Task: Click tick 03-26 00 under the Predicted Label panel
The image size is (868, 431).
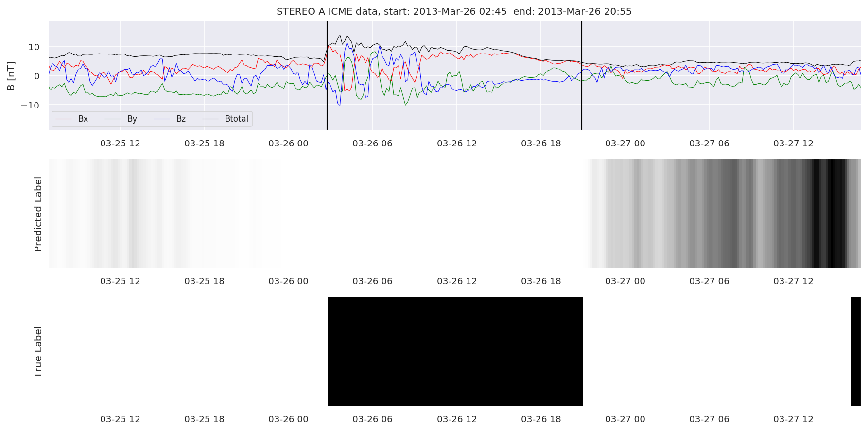Action: pos(288,281)
